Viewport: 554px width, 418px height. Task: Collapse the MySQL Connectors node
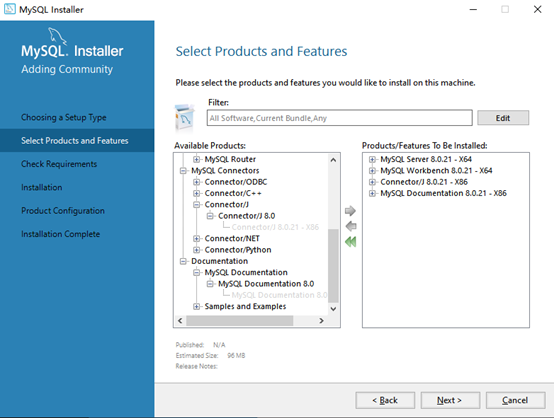click(183, 171)
